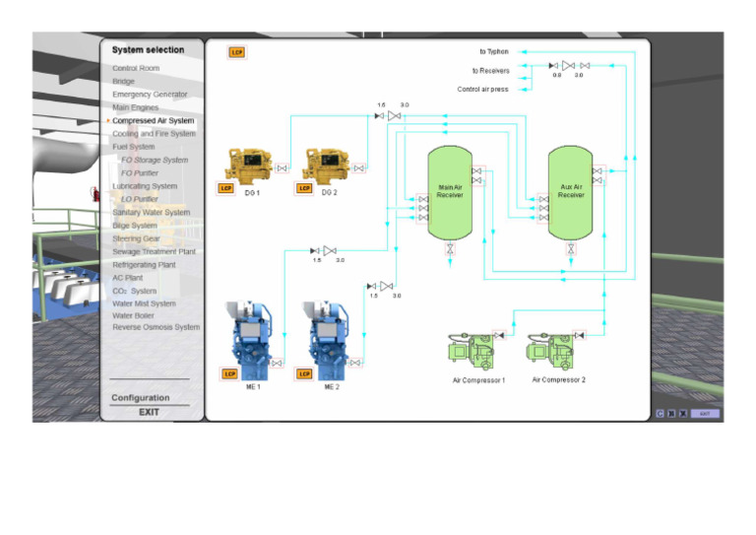The height and width of the screenshot is (535, 756).
Task: Toggle top left-side valve on Main Air Receiver
Action: [423, 199]
